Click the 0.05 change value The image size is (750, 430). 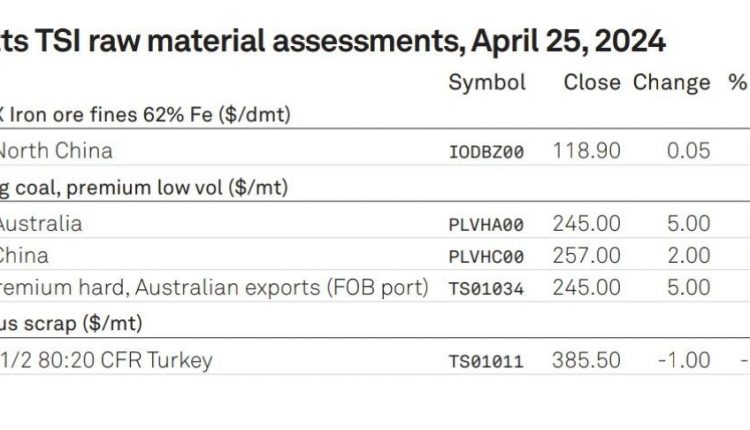tap(689, 151)
